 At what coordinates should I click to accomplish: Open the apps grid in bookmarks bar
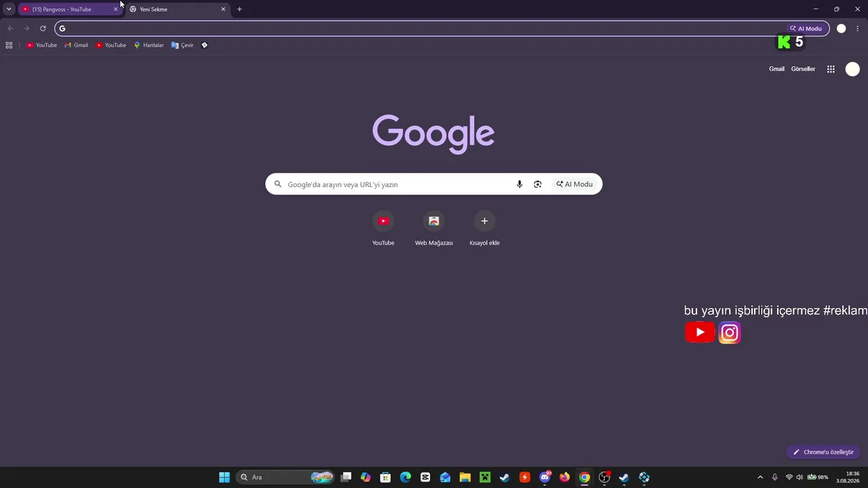[9, 45]
